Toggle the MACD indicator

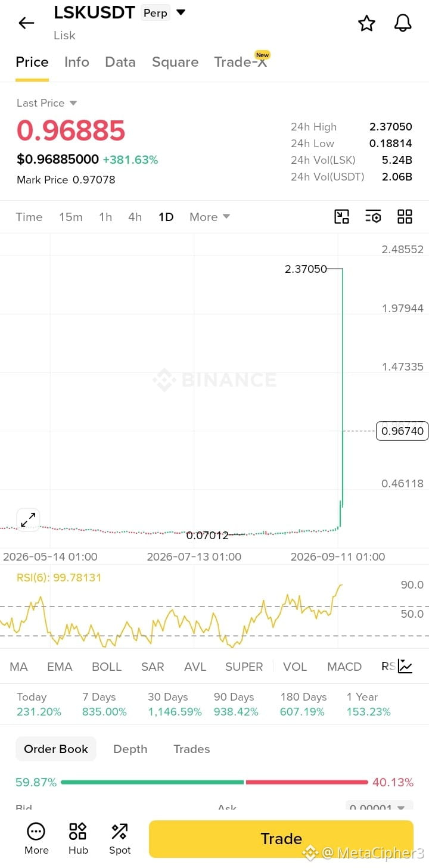[344, 667]
